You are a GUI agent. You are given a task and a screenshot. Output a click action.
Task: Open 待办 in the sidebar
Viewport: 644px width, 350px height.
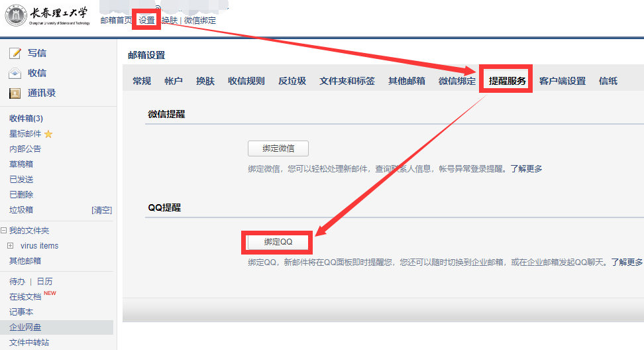pos(17,282)
